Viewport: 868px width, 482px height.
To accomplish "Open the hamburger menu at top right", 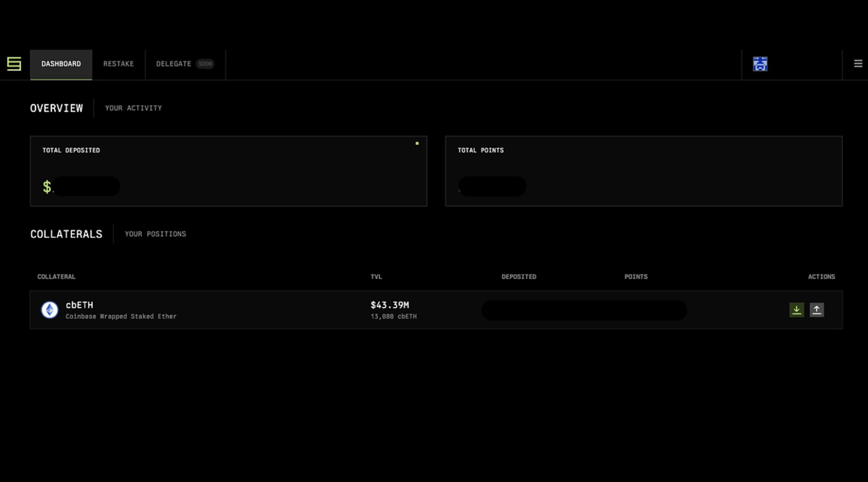I will tap(858, 63).
